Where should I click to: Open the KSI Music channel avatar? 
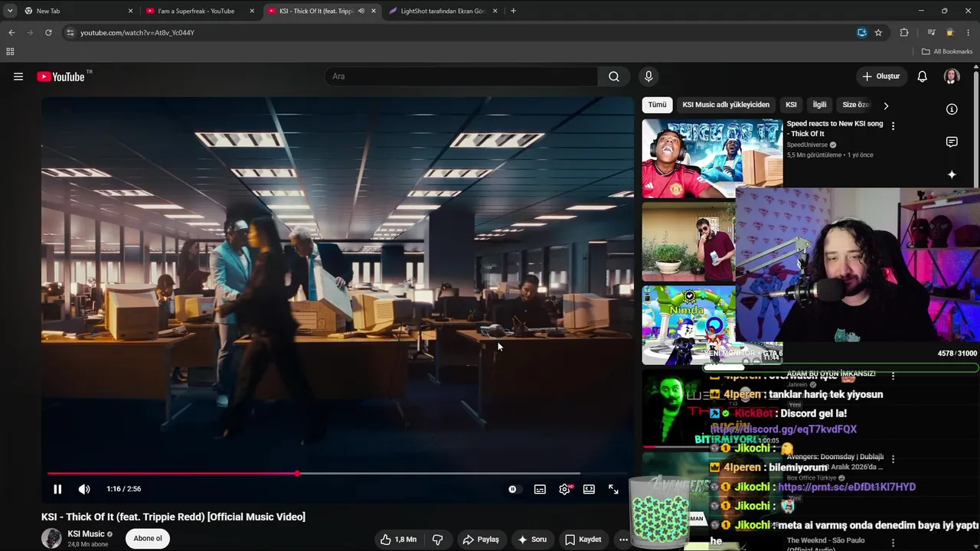51,539
